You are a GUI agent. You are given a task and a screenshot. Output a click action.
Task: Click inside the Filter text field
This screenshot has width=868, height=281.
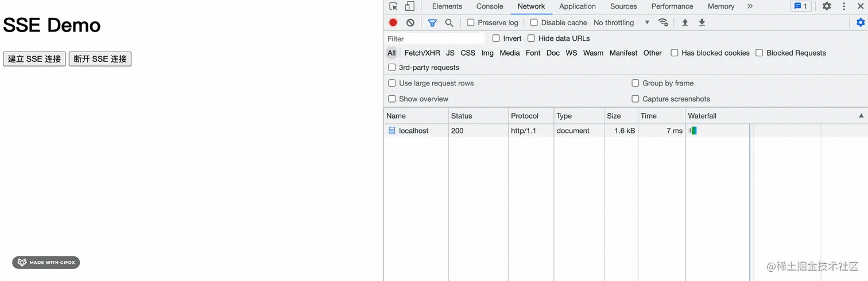click(435, 38)
